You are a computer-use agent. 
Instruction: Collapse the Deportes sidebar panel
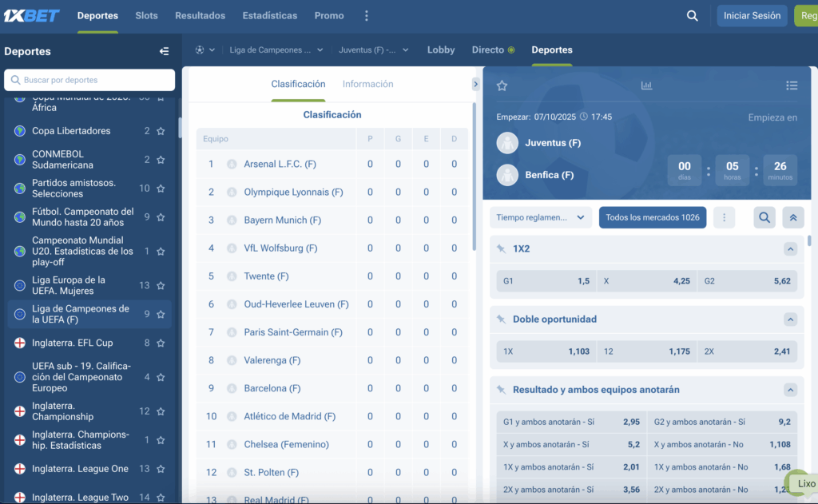[x=164, y=51]
